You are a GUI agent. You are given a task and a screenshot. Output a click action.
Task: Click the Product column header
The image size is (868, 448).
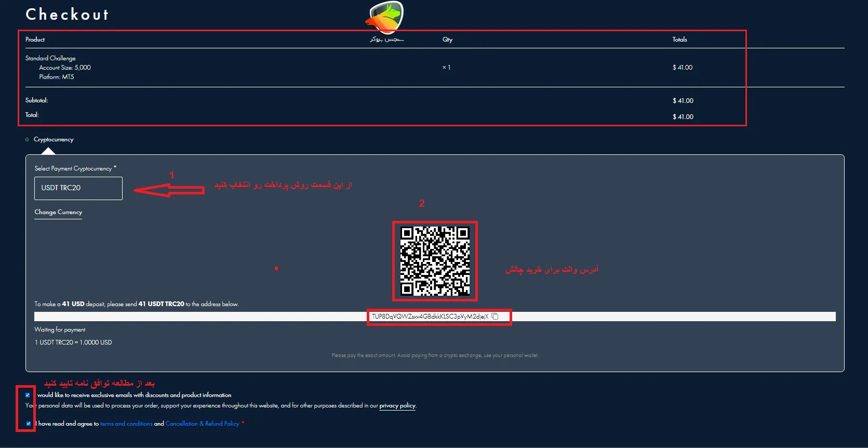(35, 39)
